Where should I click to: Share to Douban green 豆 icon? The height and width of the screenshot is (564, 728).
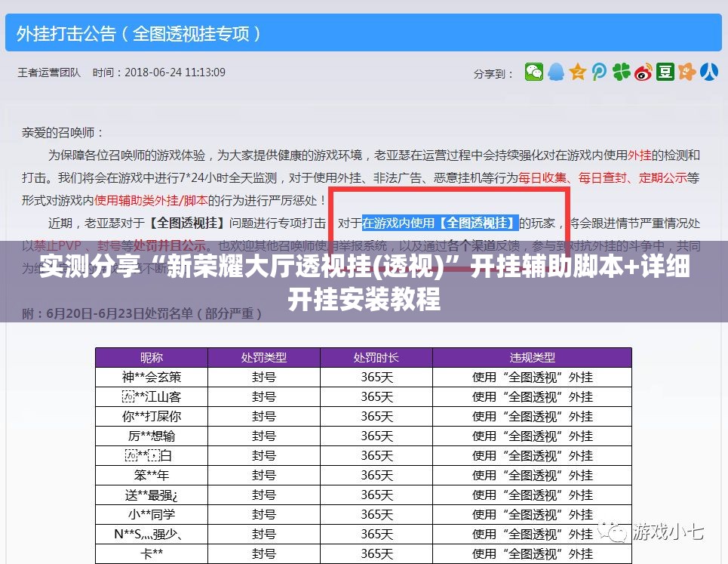pyautogui.click(x=665, y=72)
